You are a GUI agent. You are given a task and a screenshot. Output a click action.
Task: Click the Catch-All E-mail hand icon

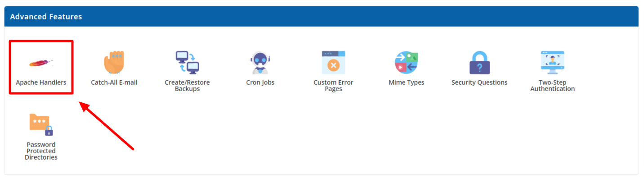(x=114, y=63)
